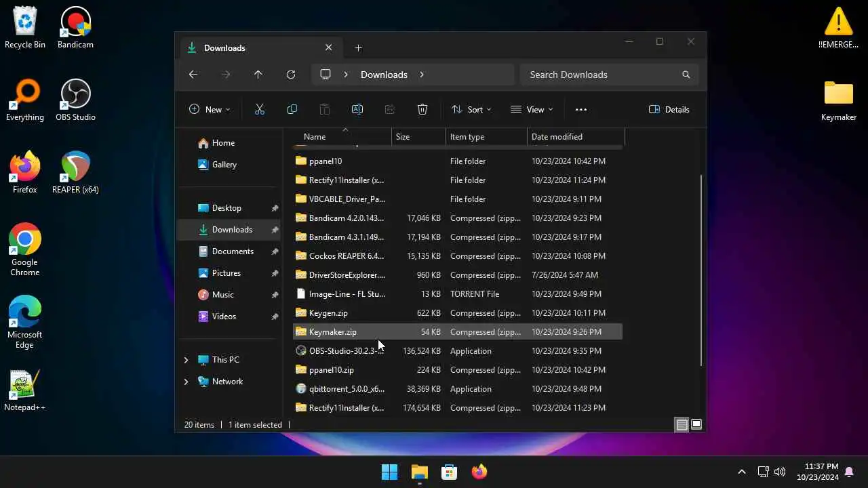
Task: Select the VBCABLE_Driver_Pack folder
Action: pyautogui.click(x=458, y=199)
